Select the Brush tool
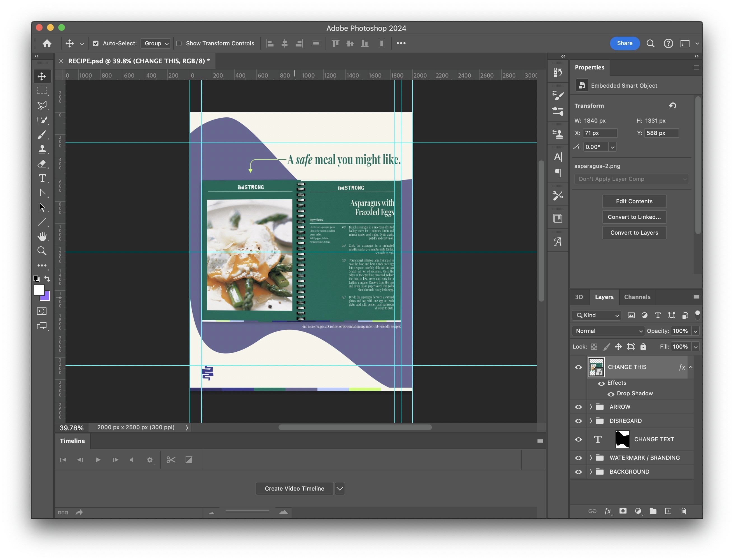Screen dimensions: 734x560 42,135
